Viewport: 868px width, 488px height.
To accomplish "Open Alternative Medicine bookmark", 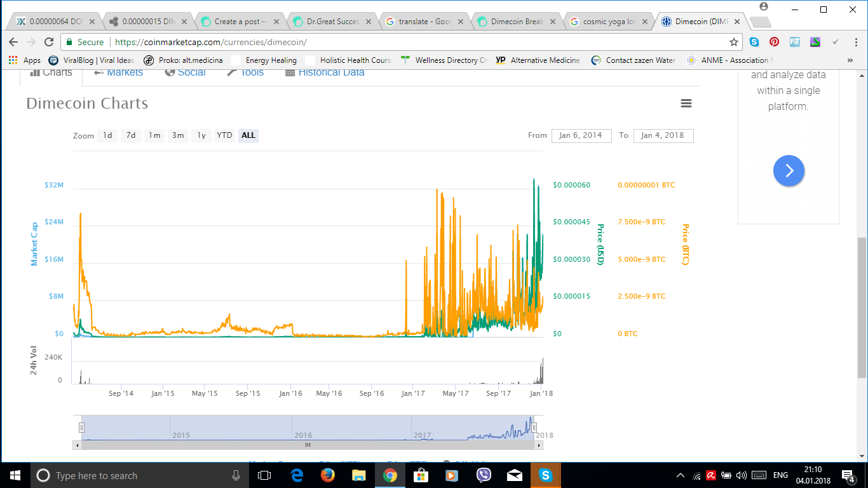I will (538, 60).
